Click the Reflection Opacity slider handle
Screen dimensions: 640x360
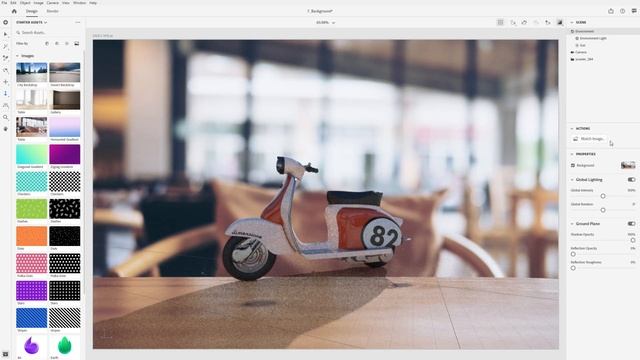pyautogui.click(x=573, y=254)
